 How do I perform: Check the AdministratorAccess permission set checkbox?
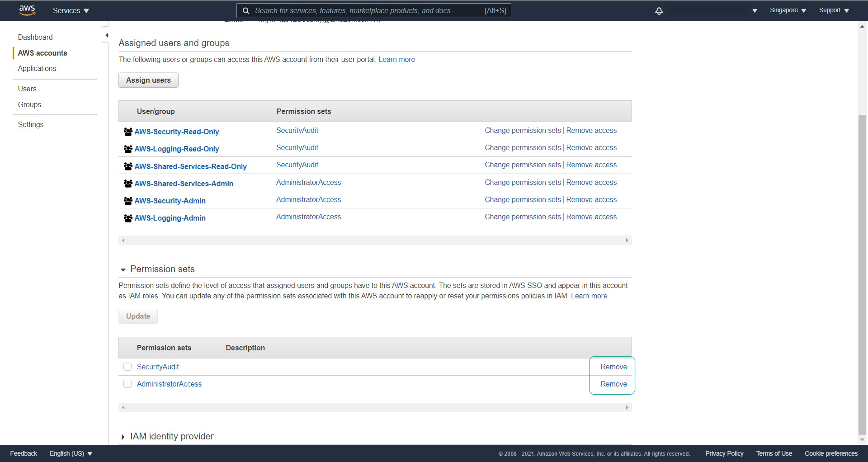point(127,384)
